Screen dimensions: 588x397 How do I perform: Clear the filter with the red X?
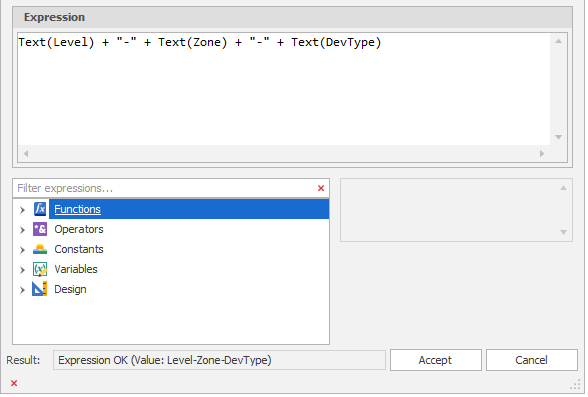[322, 189]
